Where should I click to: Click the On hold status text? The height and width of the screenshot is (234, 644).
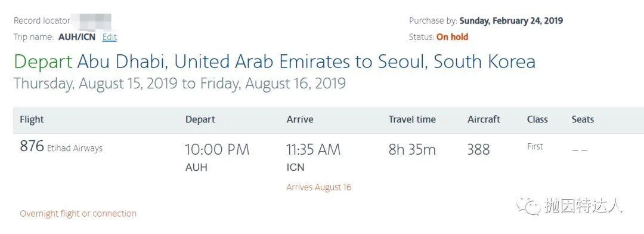tap(452, 37)
